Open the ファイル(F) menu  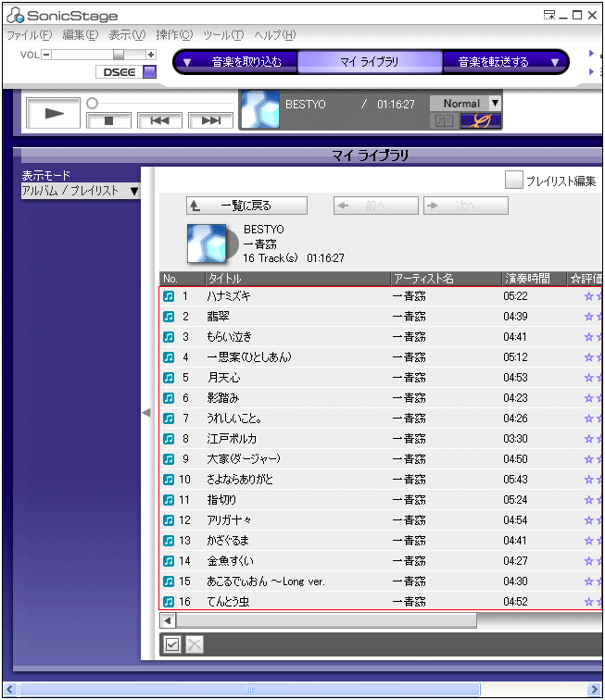(30, 35)
